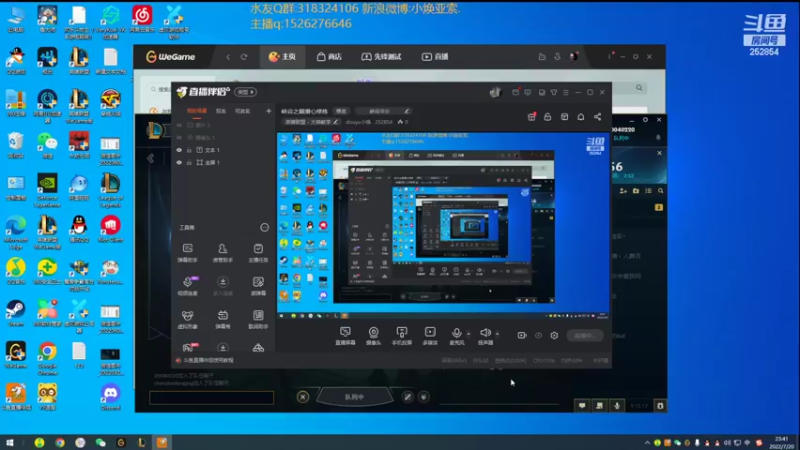This screenshot has height=450, width=800.
Task: Toggle lock on 文本 1 source
Action: click(x=189, y=150)
